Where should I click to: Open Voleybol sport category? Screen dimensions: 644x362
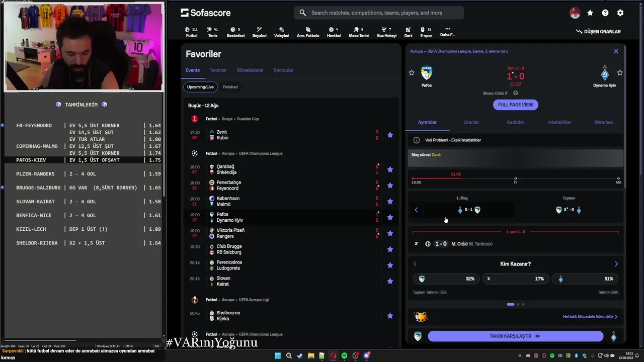coord(282,32)
